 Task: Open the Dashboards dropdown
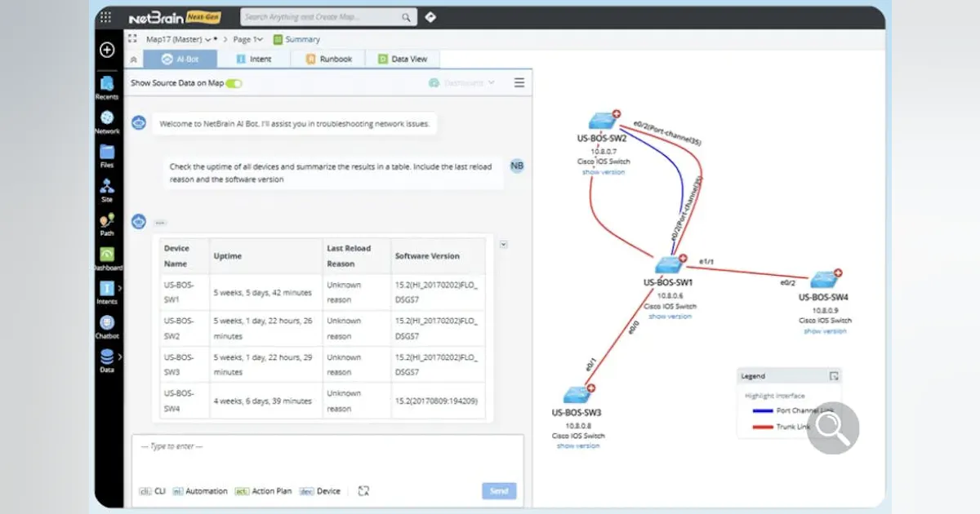pos(461,82)
